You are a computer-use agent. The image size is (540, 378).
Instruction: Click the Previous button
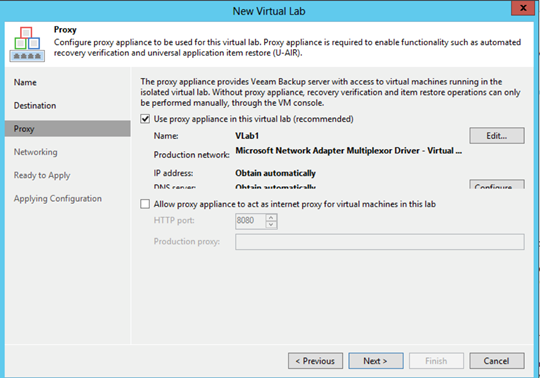(x=315, y=361)
